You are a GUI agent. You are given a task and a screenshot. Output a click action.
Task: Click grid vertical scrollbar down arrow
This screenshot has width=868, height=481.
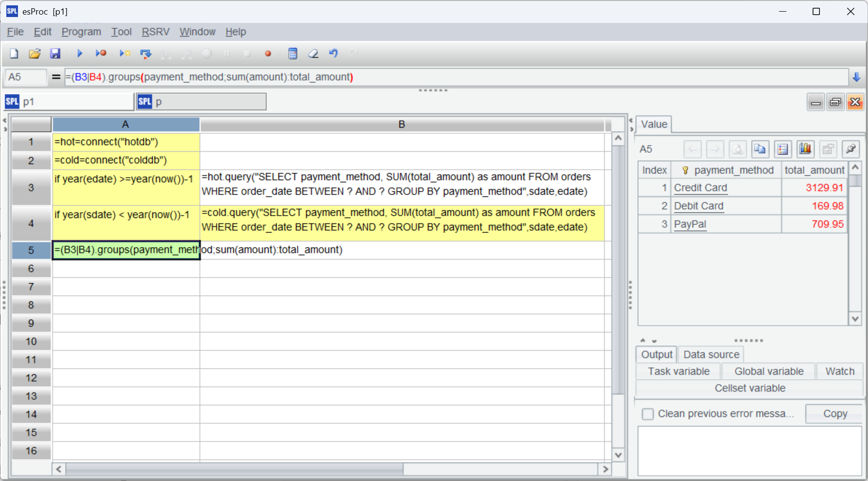point(618,455)
